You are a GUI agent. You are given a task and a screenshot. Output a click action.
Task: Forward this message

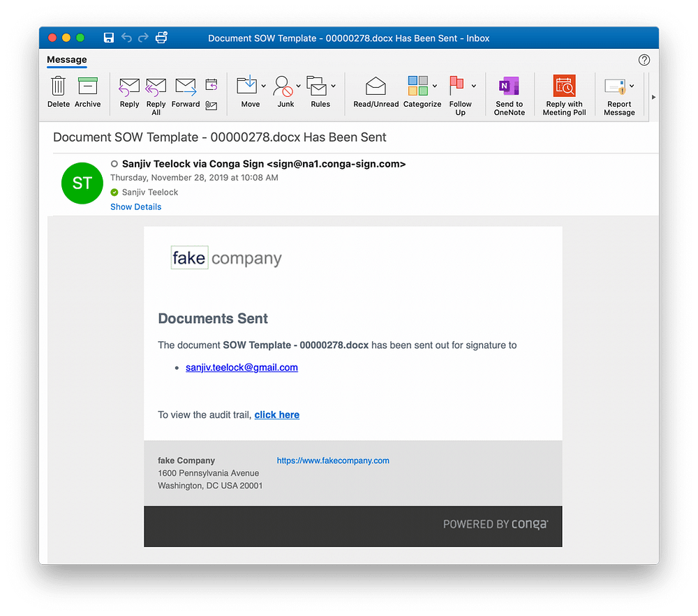click(185, 93)
